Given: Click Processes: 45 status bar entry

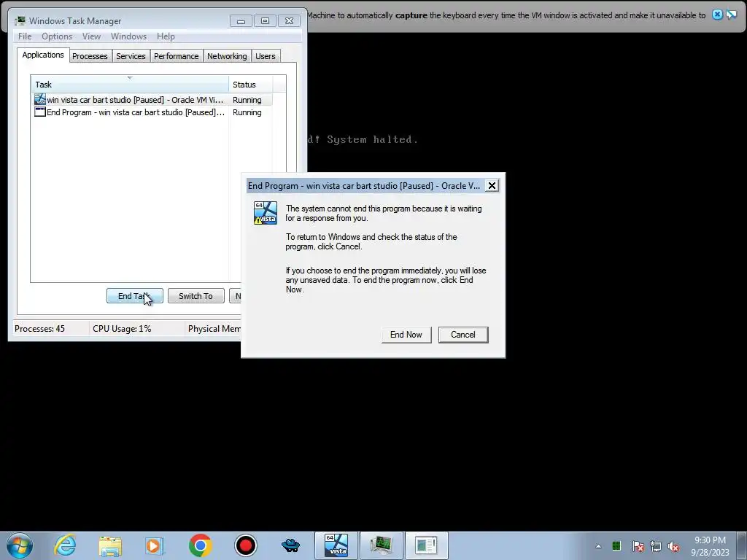Looking at the screenshot, I should coord(39,329).
